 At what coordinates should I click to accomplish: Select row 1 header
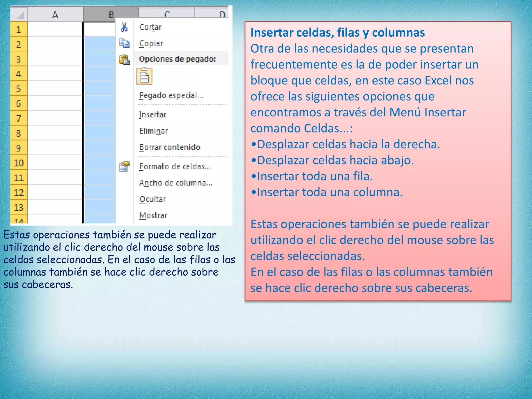(19, 29)
